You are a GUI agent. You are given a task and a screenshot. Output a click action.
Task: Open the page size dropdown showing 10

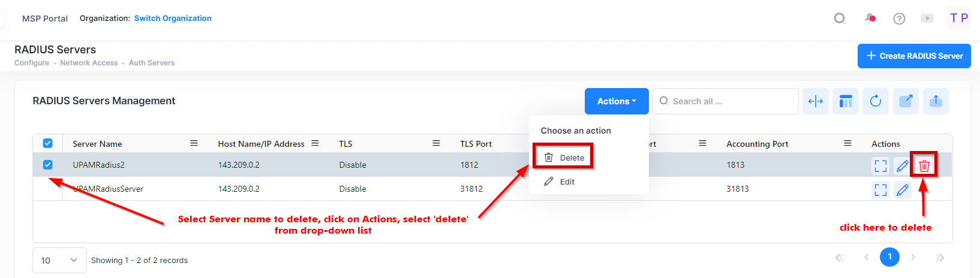[x=59, y=260]
